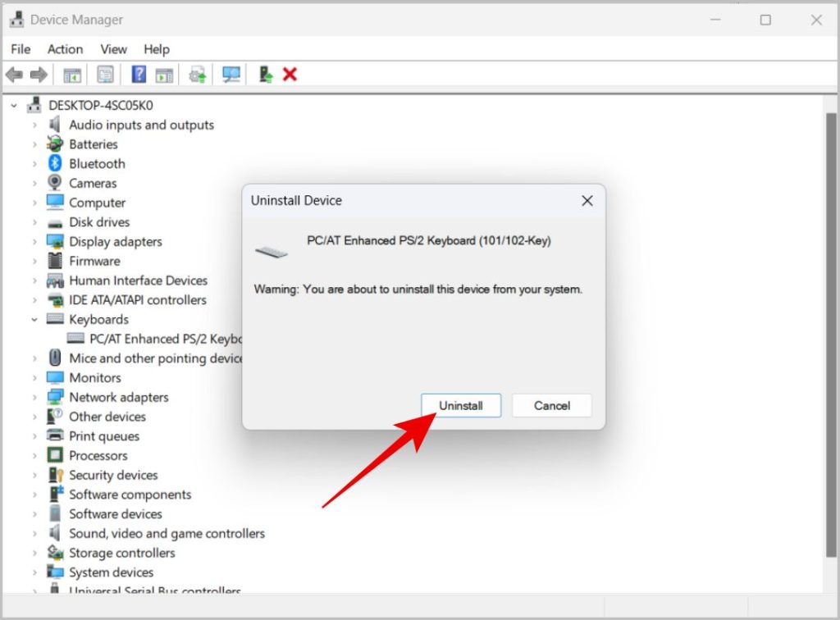Viewport: 840px width, 620px height.
Task: Click the Network adapters icon
Action: tap(55, 397)
